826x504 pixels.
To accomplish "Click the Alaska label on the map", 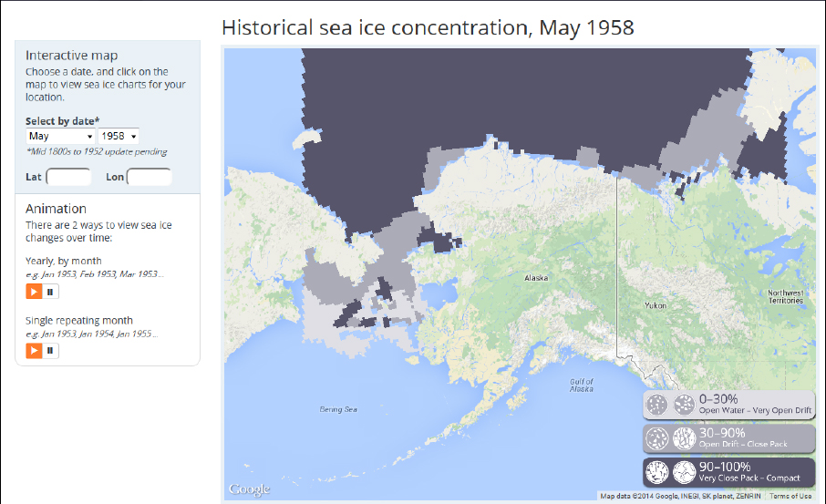I will coord(535,278).
